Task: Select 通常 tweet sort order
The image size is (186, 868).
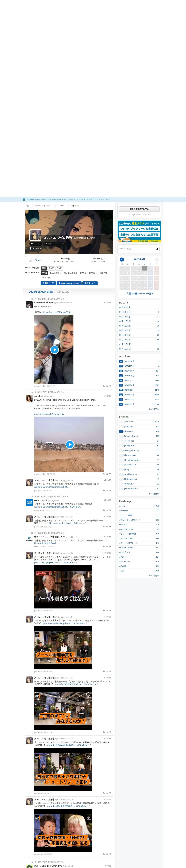Action: 44,268
